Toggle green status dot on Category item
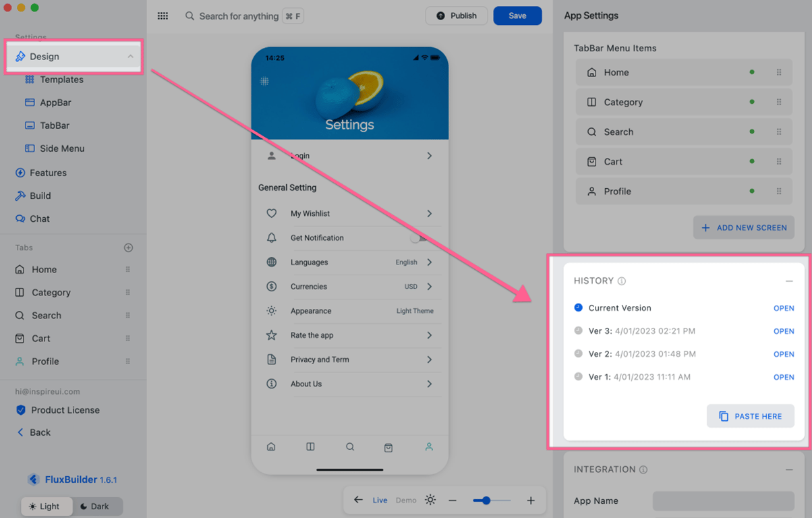The image size is (812, 518). click(x=752, y=102)
